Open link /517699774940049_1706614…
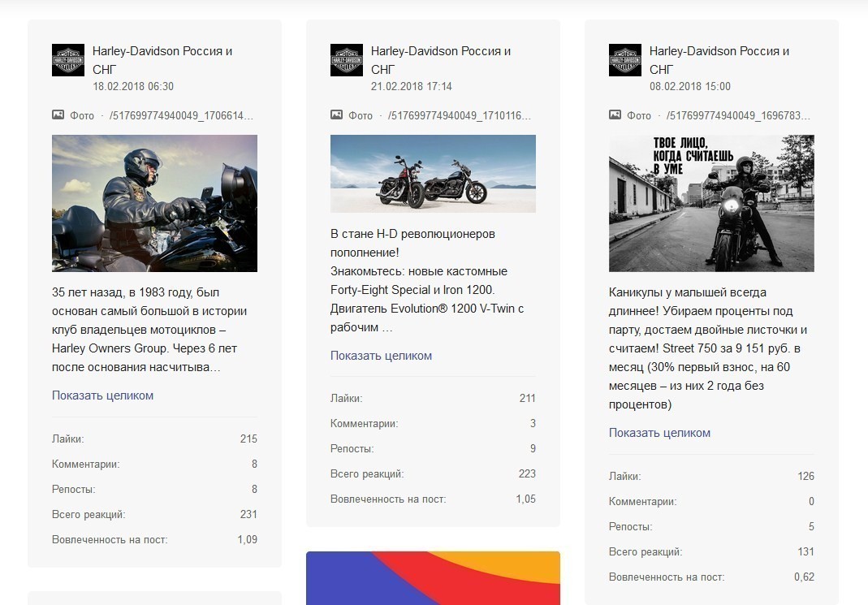 coord(181,115)
